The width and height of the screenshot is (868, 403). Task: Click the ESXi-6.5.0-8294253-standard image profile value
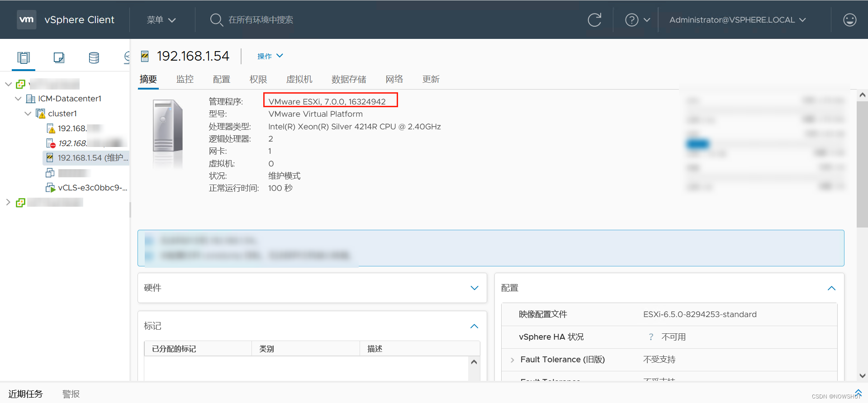tap(700, 314)
